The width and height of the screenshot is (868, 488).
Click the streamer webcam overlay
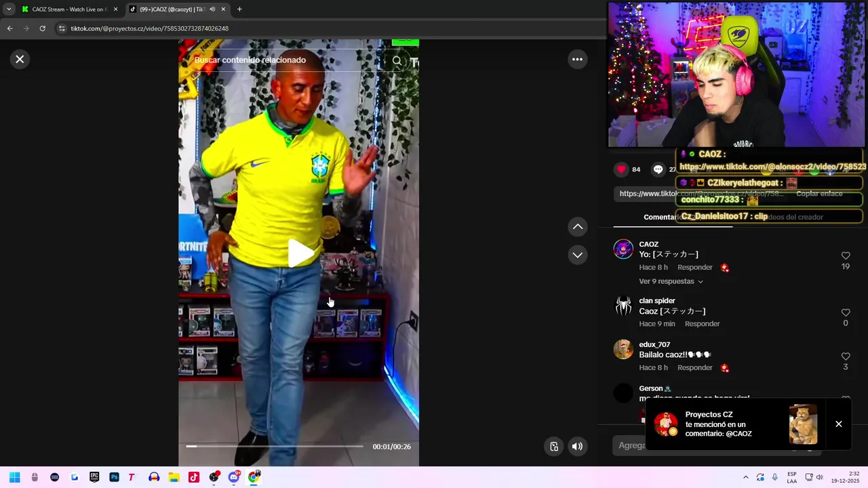pos(736,75)
